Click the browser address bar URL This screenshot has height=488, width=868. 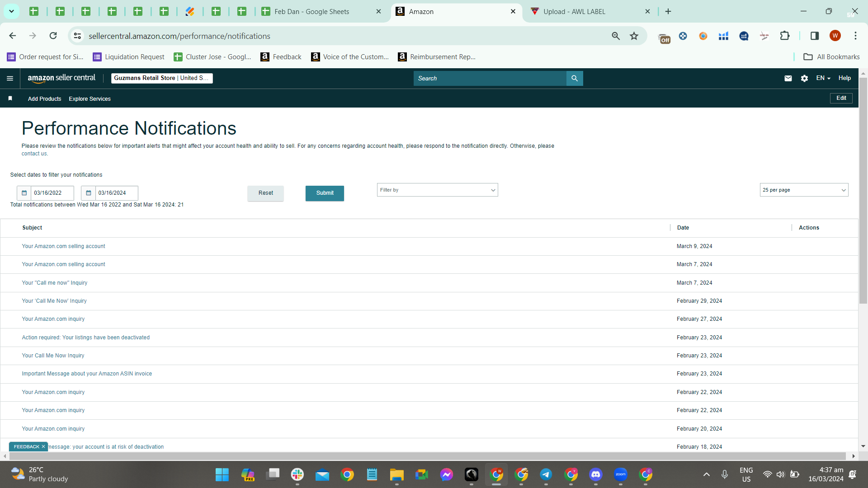[179, 36]
